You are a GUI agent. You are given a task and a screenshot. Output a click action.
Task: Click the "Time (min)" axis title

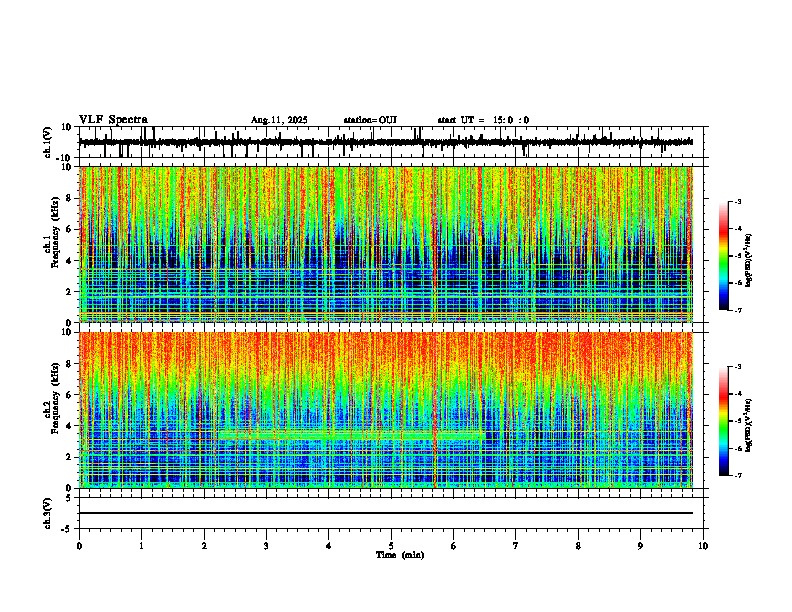click(400, 555)
